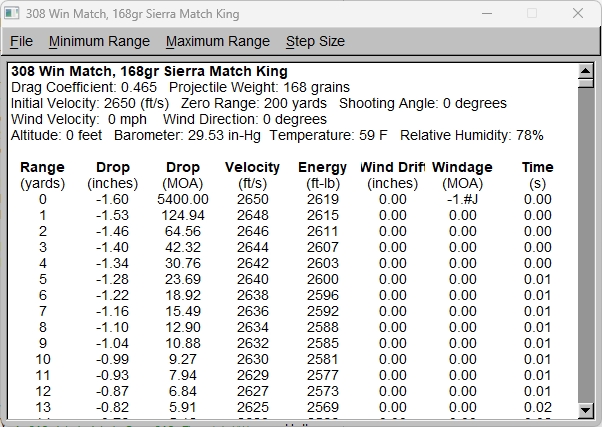Click Drop inches value -1.10

[x=112, y=328]
